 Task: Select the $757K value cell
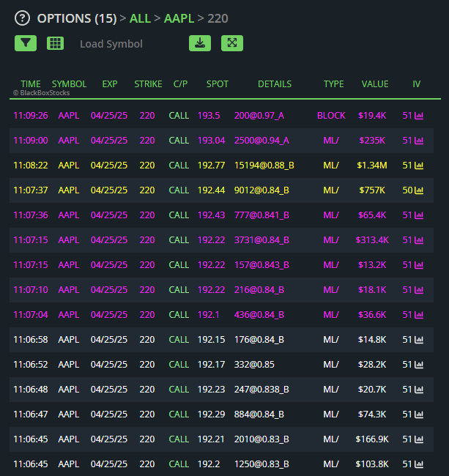[372, 190]
